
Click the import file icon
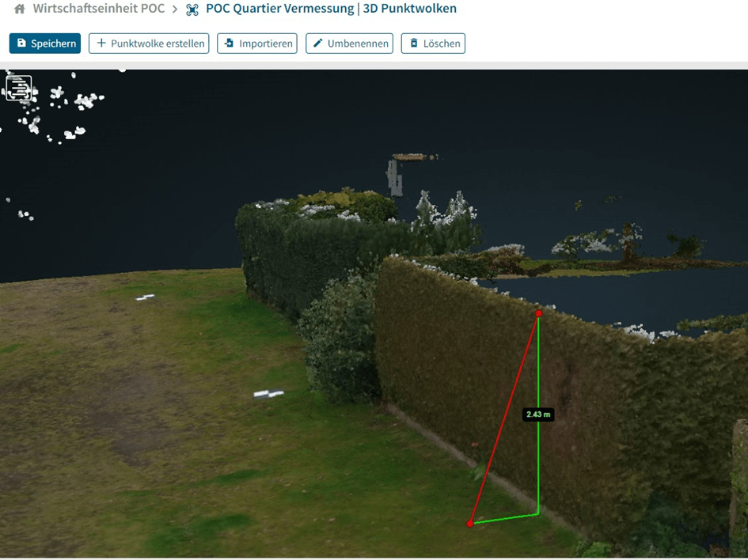(230, 44)
